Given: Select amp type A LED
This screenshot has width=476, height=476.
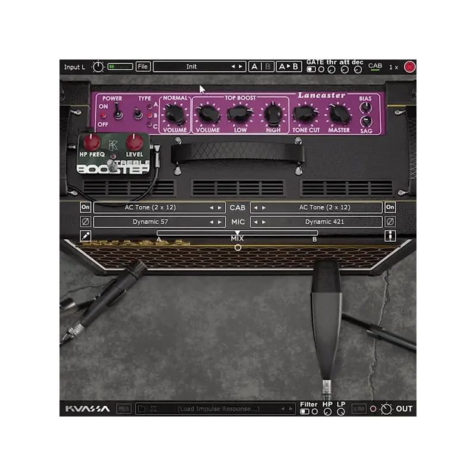Looking at the screenshot, I should 150,107.
